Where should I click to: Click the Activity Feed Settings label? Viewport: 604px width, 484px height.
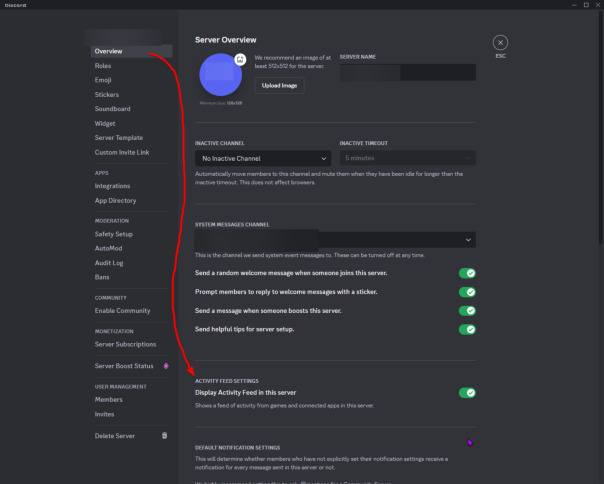pos(226,381)
